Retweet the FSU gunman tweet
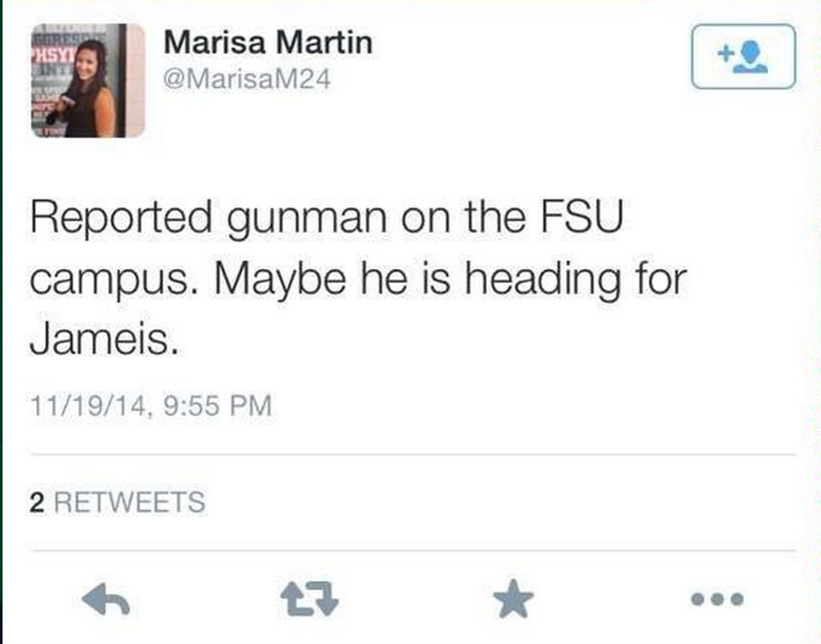This screenshot has height=644, width=821. click(x=310, y=598)
